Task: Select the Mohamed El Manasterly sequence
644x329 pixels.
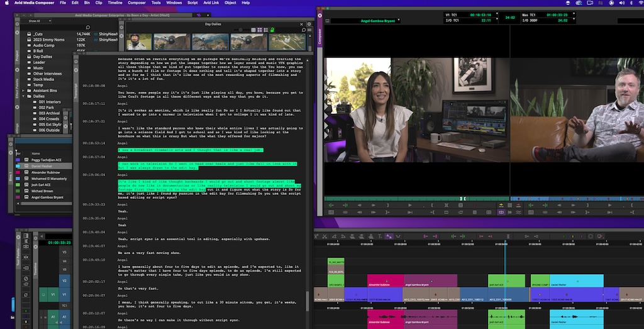Action: pos(49,179)
